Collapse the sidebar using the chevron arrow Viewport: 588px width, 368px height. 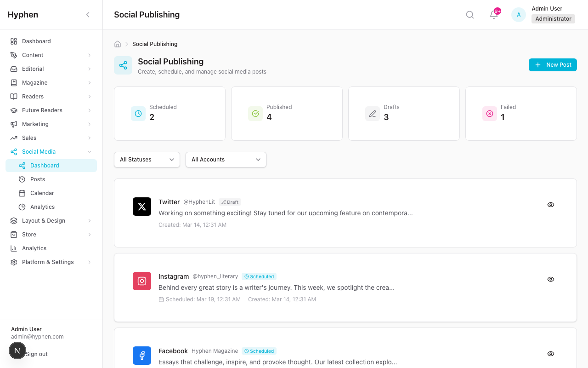[x=88, y=14]
